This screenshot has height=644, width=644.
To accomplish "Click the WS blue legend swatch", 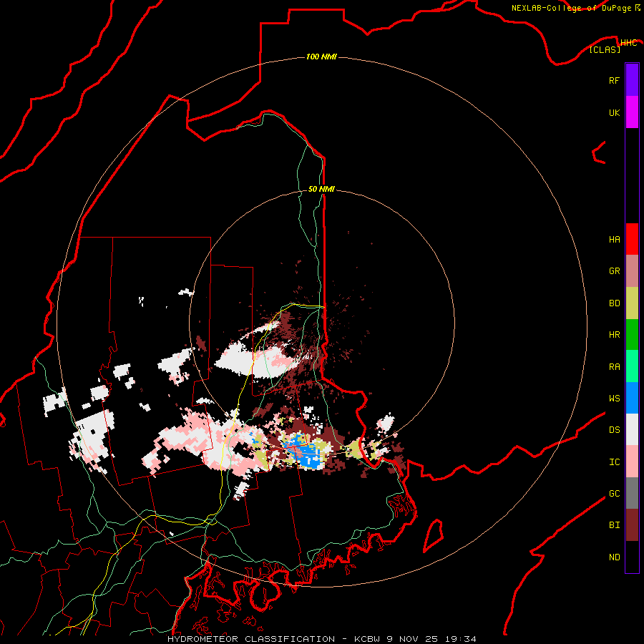I will 632,398.
